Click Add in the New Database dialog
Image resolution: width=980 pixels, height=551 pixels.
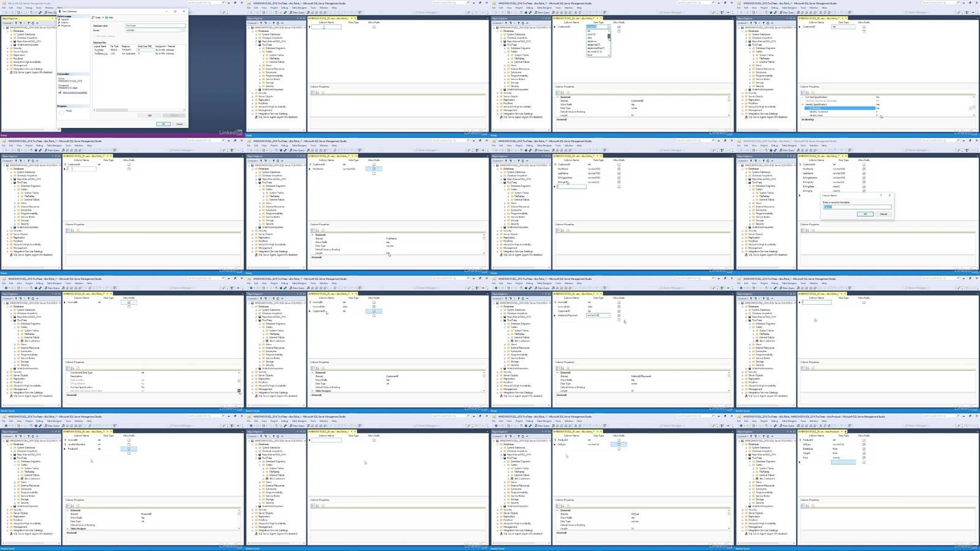pyautogui.click(x=149, y=115)
